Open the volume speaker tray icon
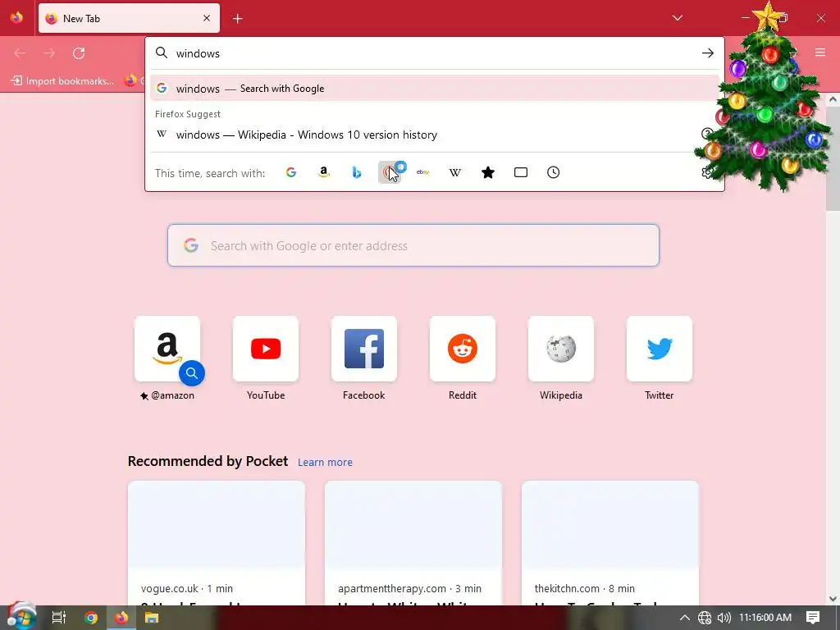 (724, 618)
